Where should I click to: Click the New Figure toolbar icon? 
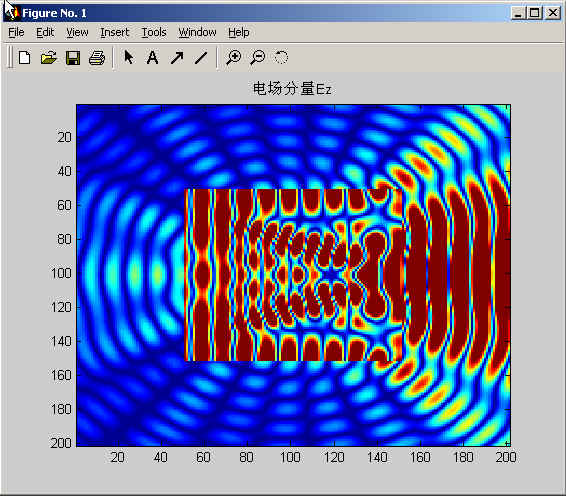click(25, 57)
